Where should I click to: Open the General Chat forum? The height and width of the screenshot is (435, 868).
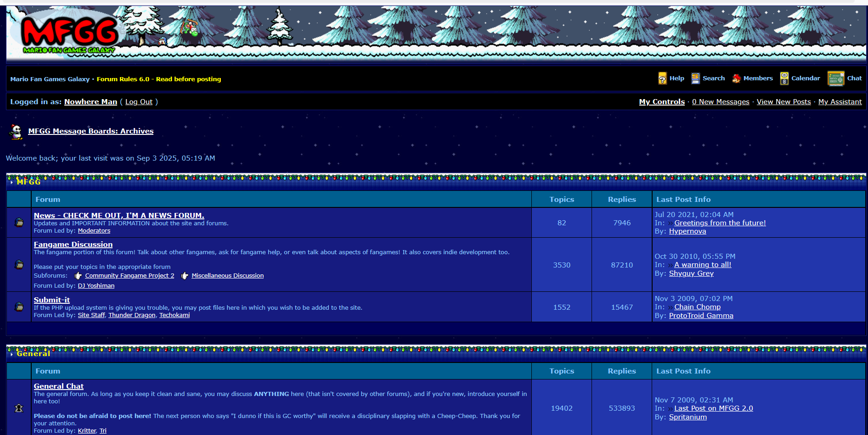59,386
